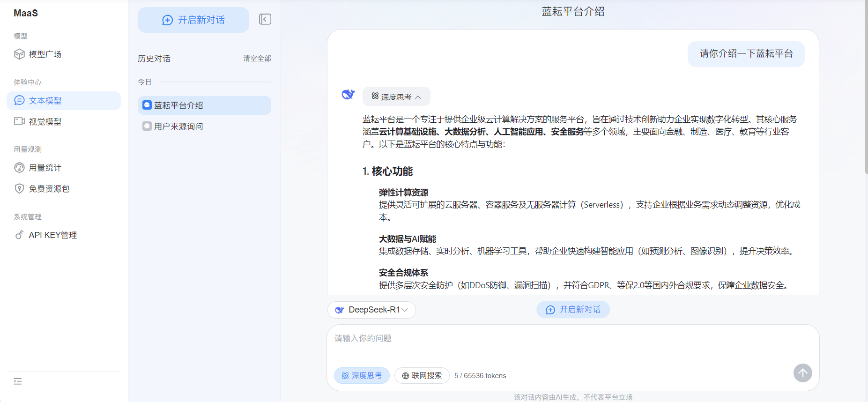
Task: Collapse the history sidebar panel icon
Action: 265,19
